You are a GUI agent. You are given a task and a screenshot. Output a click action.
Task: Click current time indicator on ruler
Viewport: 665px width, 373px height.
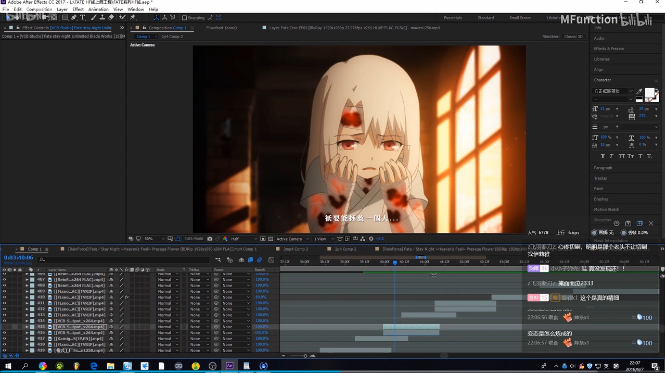(395, 263)
